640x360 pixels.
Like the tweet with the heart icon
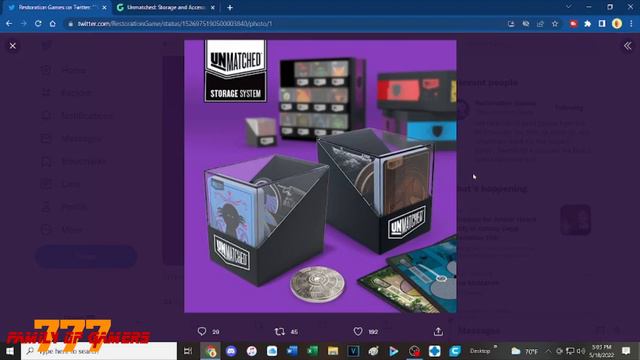pyautogui.click(x=358, y=331)
